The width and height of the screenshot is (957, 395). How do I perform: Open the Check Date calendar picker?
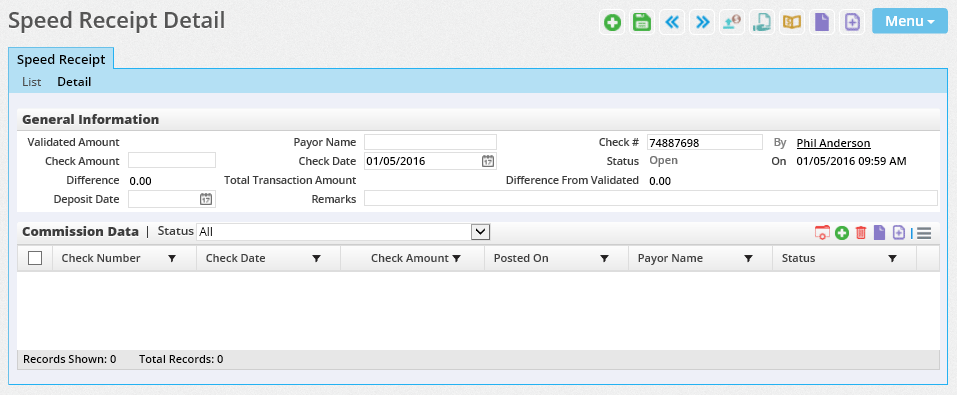[x=488, y=161]
